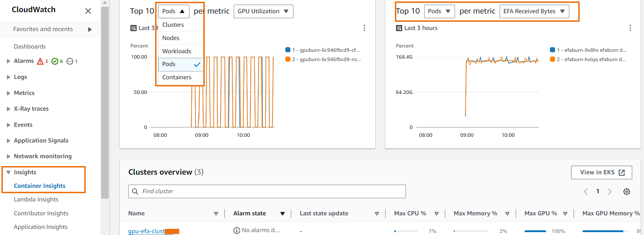Choose selected Pods option in dropdown
The image size is (644, 235).
click(x=181, y=64)
